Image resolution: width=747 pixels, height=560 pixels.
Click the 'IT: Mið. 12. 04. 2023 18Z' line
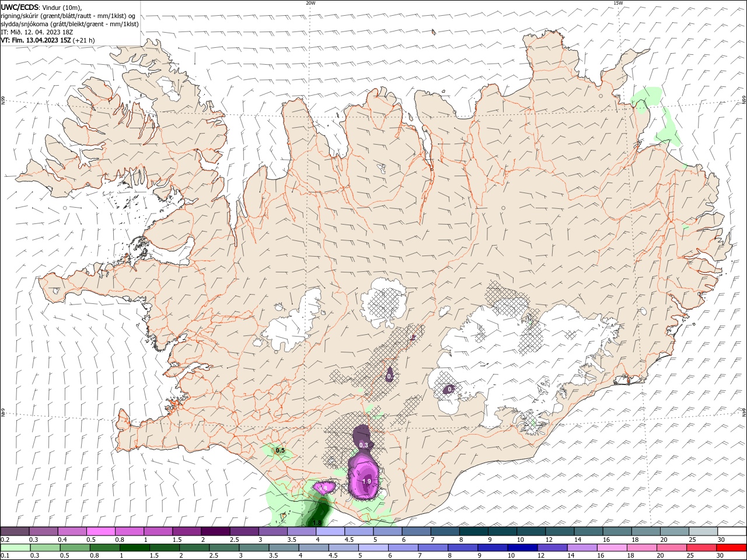[36, 32]
